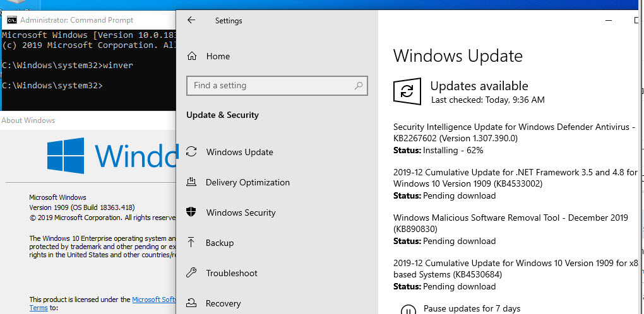The height and width of the screenshot is (314, 644).
Task: Click the Delivery Optimization icon
Action: 191,182
